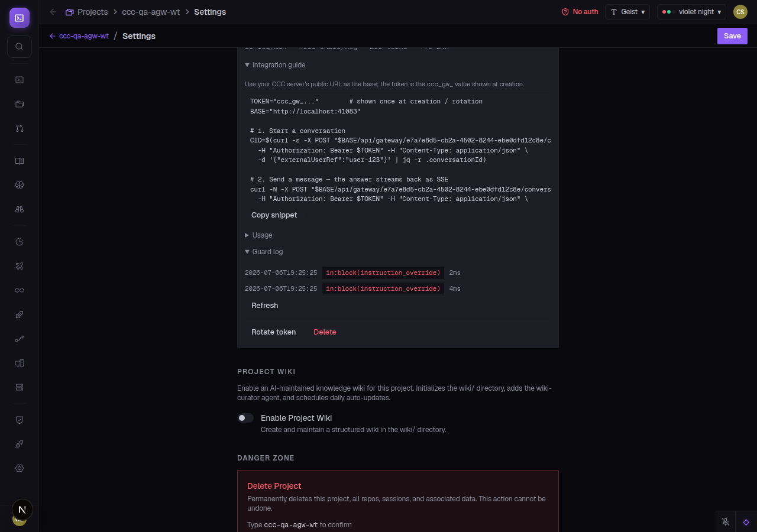This screenshot has height=532, width=757.
Task: Collapse the Guard log section
Action: 264,252
